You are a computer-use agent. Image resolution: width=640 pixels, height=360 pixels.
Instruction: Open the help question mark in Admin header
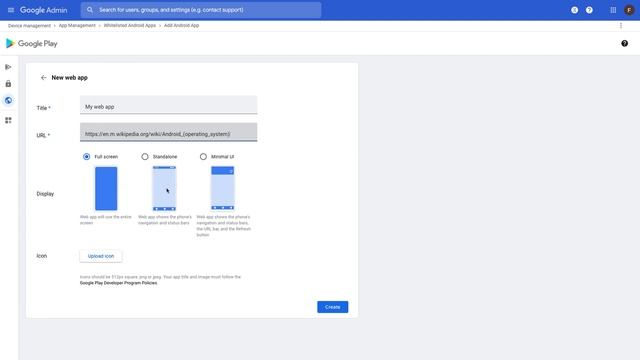(x=589, y=10)
